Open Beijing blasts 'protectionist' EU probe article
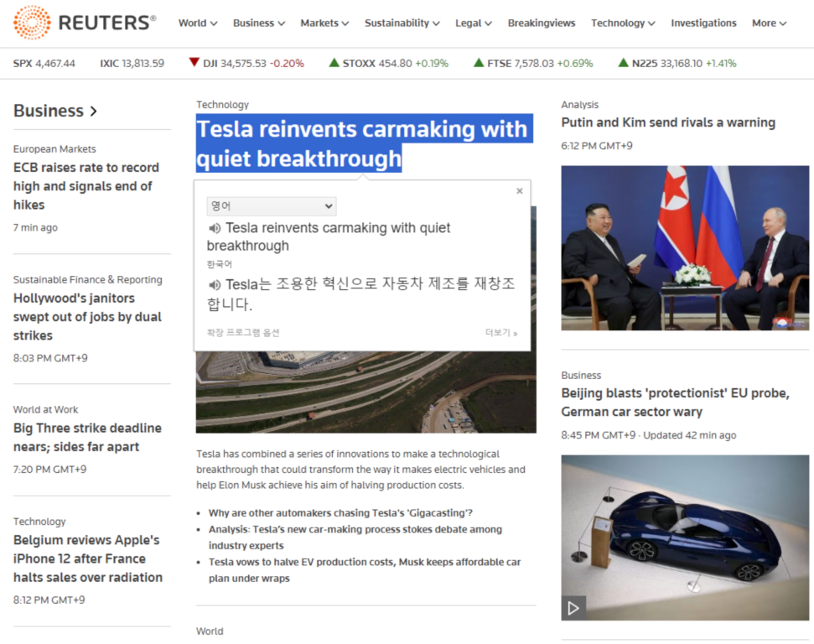The height and width of the screenshot is (644, 814). [676, 402]
